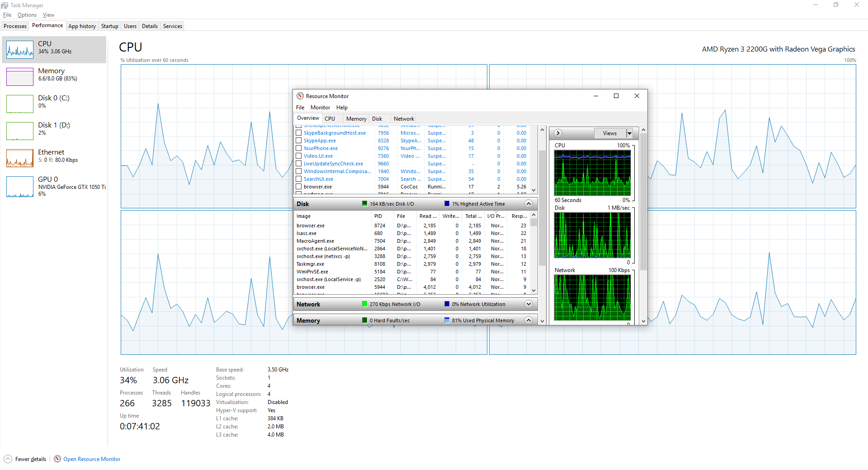Screen dimensions: 868x470
Task: Click green Disk I/O legend swatch
Action: pyautogui.click(x=364, y=204)
